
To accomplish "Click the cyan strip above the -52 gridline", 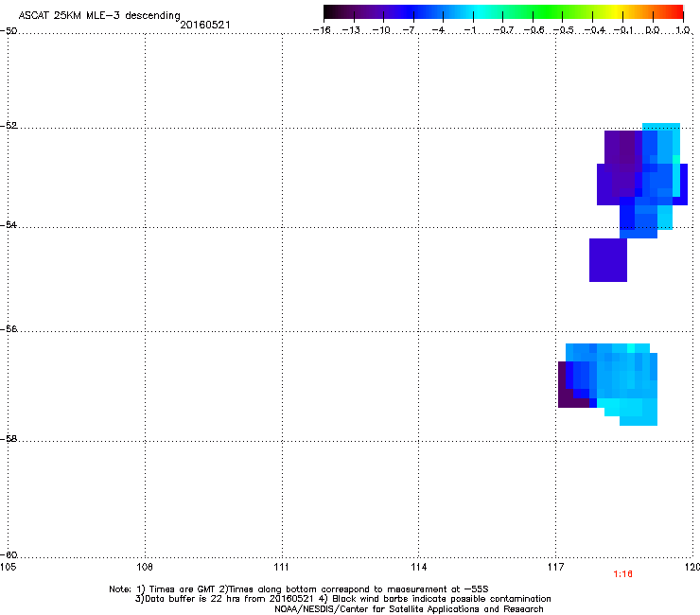I will pyautogui.click(x=660, y=127).
